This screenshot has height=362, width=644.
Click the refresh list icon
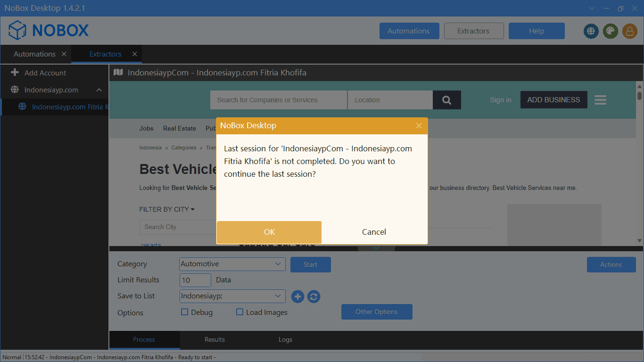coord(314,296)
